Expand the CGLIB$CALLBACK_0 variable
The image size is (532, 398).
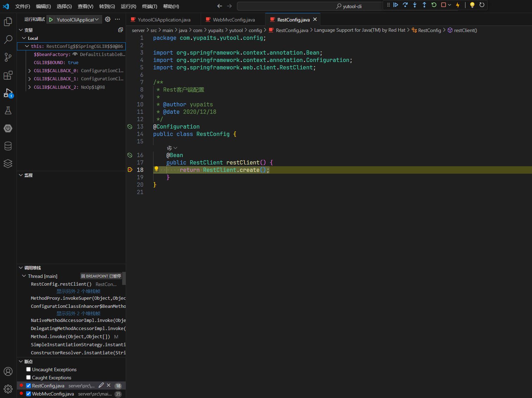pyautogui.click(x=30, y=71)
